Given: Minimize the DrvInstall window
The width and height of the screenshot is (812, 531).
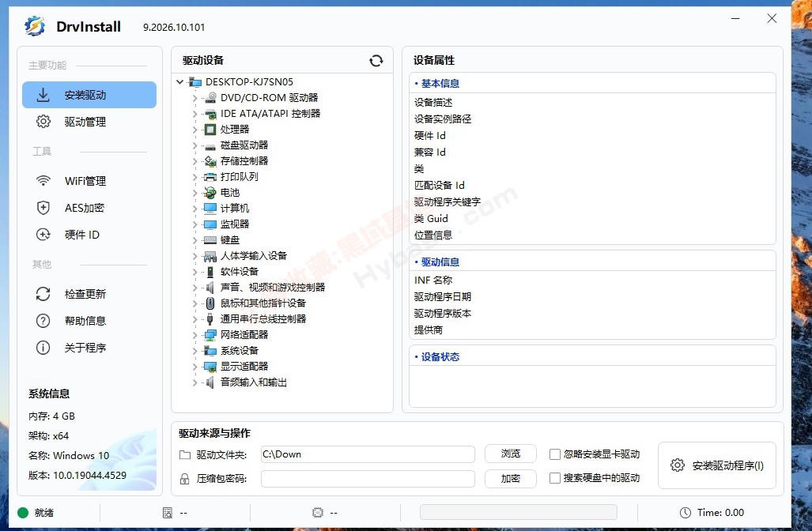Looking at the screenshot, I should point(735,19).
